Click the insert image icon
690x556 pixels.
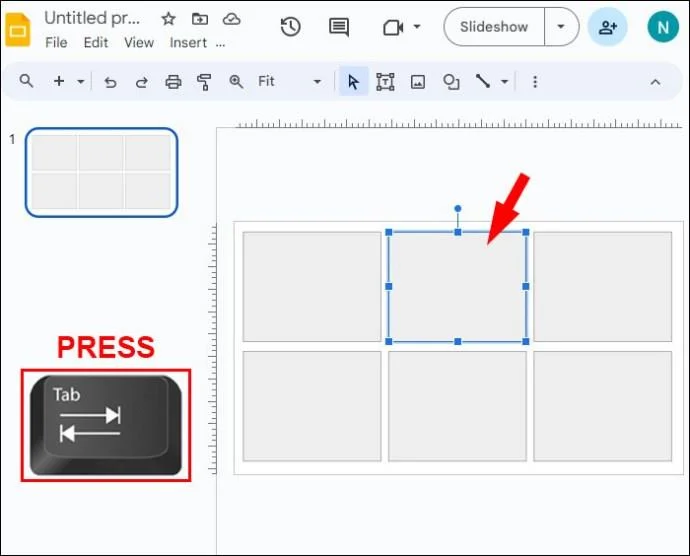(418, 82)
